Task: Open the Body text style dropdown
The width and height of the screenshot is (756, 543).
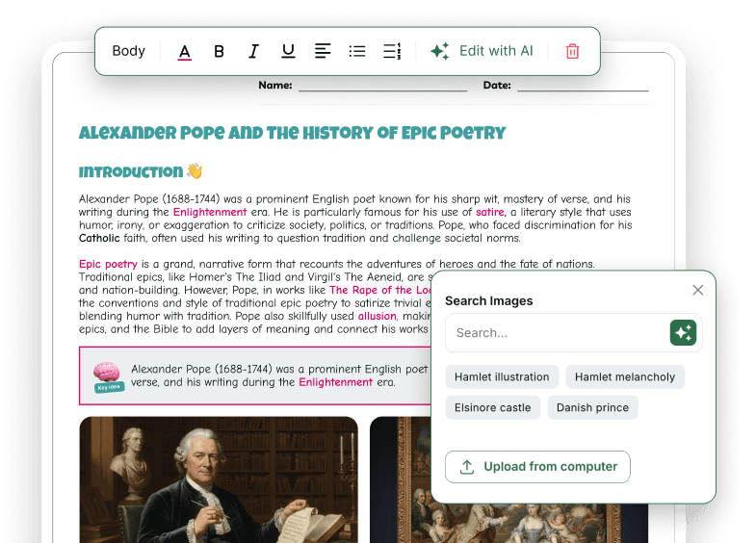Action: coord(128,51)
